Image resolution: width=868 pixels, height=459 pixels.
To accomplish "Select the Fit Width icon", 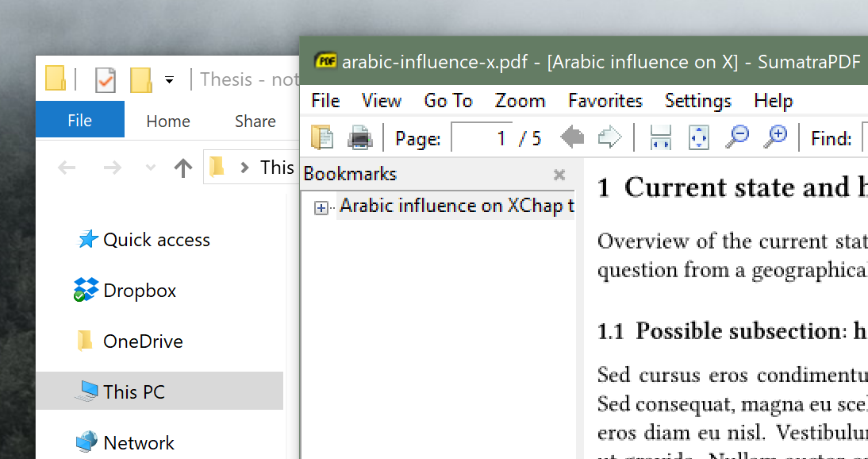I will click(659, 137).
